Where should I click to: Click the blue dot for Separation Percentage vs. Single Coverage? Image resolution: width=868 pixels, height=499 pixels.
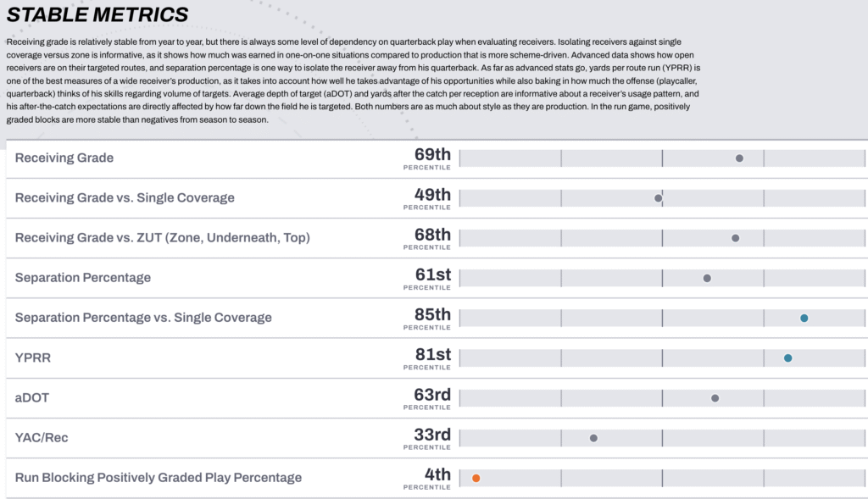tap(804, 319)
